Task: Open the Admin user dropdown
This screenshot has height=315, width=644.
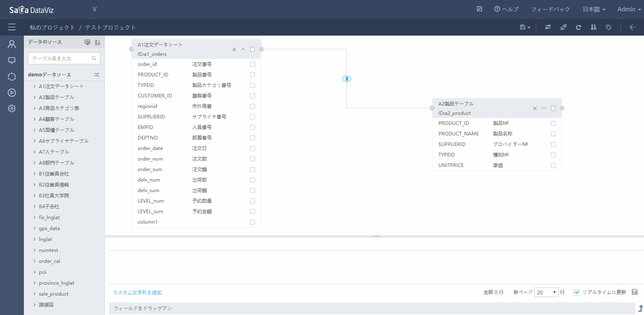Action: [629, 9]
